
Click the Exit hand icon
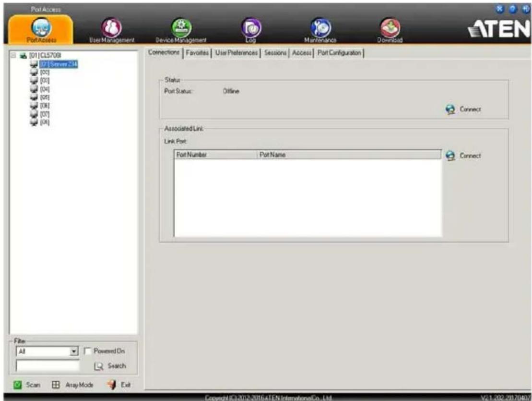(112, 385)
